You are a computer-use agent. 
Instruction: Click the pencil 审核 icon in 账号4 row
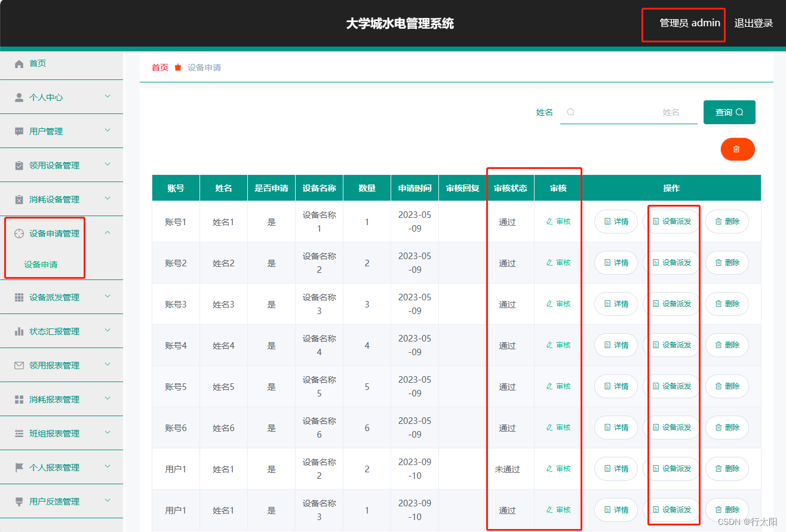[x=549, y=345]
